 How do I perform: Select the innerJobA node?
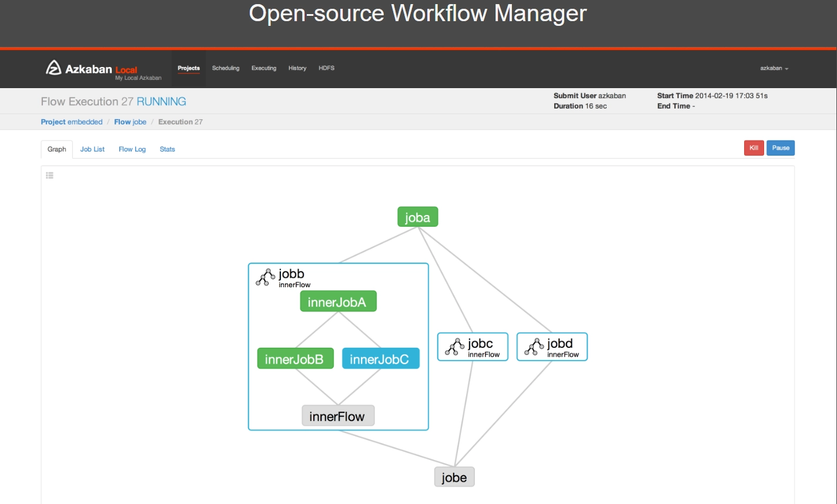coord(338,301)
